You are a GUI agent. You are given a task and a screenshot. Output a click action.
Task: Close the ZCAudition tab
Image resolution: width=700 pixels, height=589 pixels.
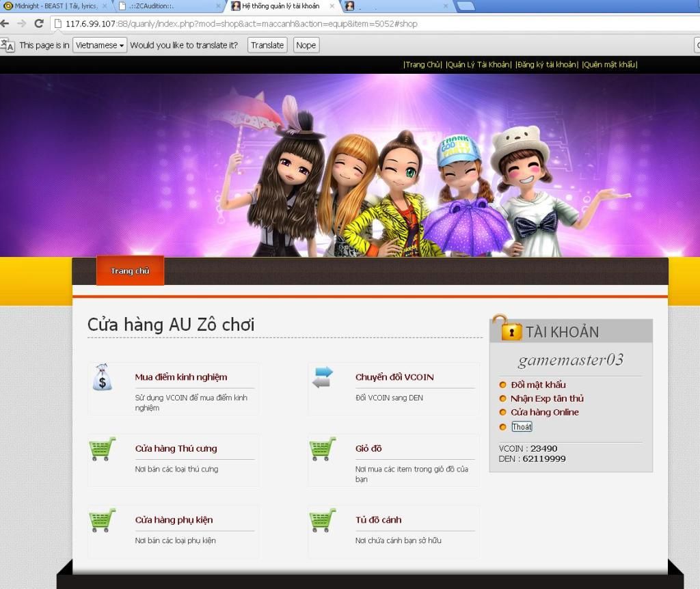click(218, 5)
